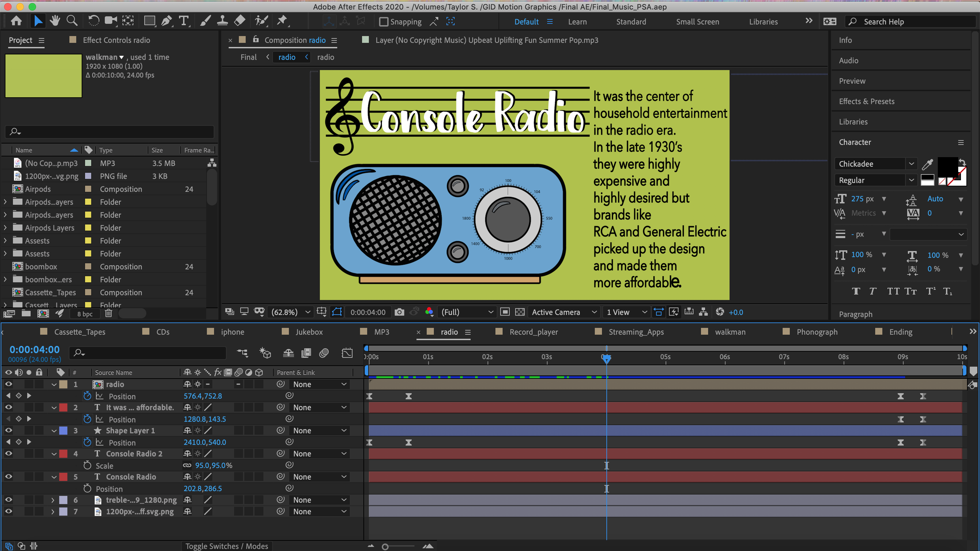Switch to the Jukebox timeline tab

click(x=309, y=332)
